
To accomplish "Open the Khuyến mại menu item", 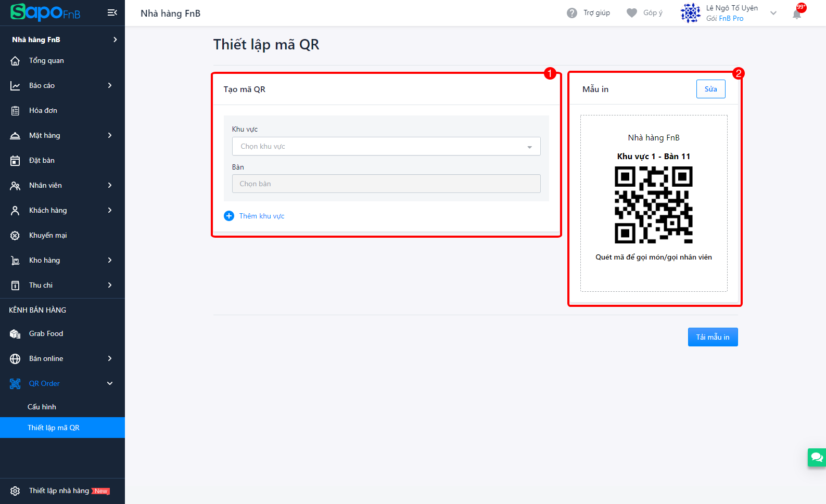I will [62, 236].
